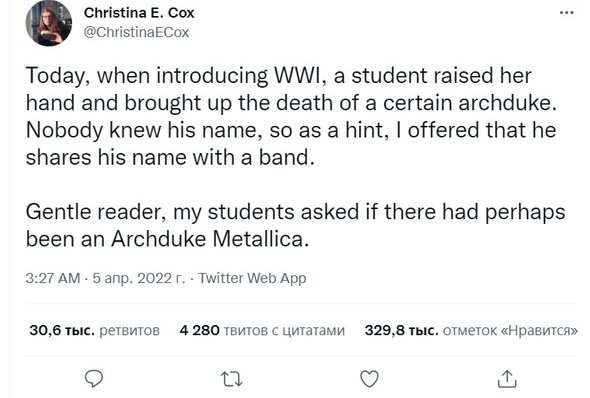590x398 pixels.
Task: Click the reply speech bubble icon
Action: [94, 379]
